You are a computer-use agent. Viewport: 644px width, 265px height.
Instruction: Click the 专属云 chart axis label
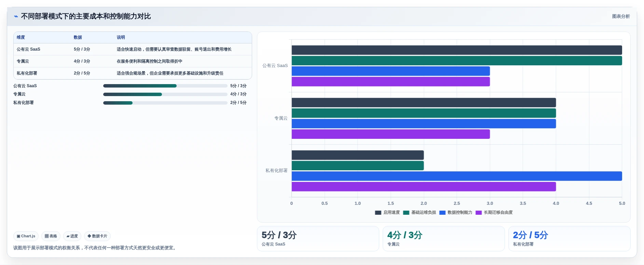pos(281,118)
